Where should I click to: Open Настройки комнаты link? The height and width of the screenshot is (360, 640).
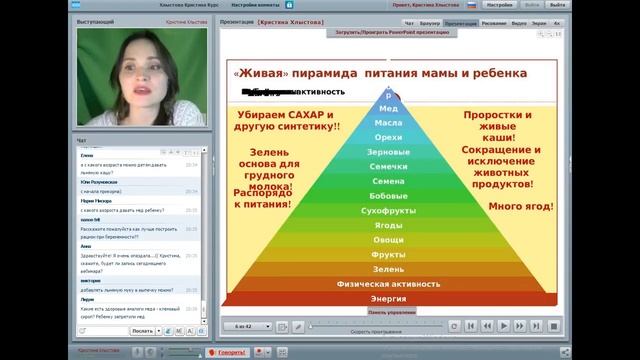(x=255, y=5)
